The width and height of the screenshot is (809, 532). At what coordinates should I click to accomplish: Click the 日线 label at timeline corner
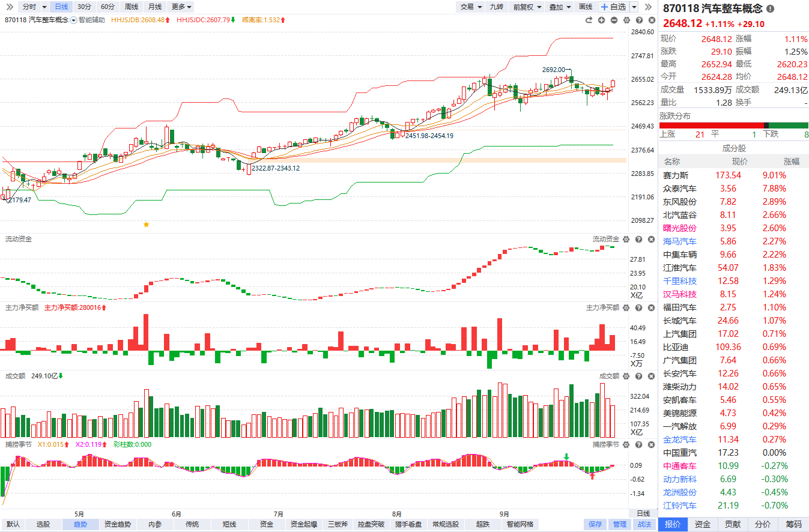pyautogui.click(x=643, y=513)
